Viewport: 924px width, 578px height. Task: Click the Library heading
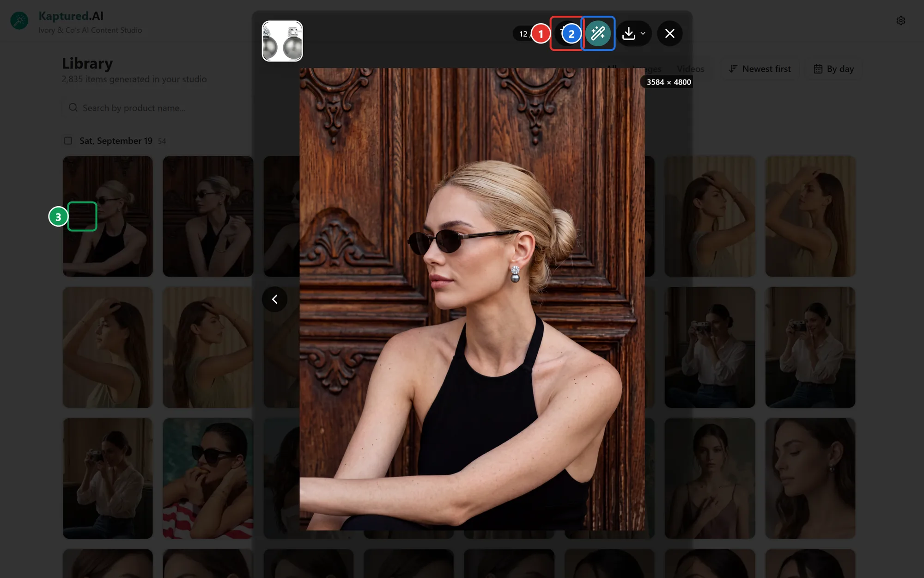pyautogui.click(x=87, y=63)
